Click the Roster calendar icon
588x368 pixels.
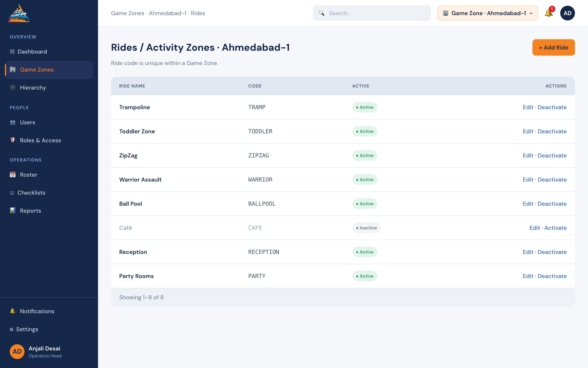(13, 175)
